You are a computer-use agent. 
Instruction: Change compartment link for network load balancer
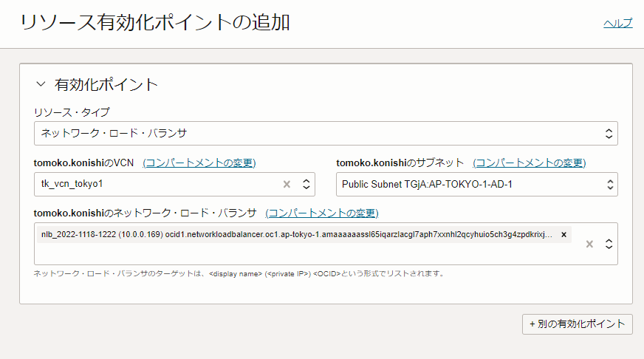point(322,213)
